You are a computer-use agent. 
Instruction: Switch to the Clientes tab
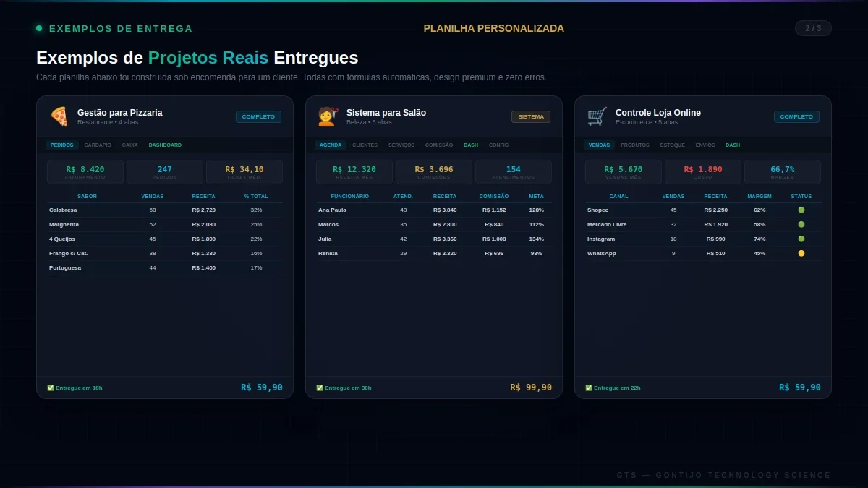365,145
